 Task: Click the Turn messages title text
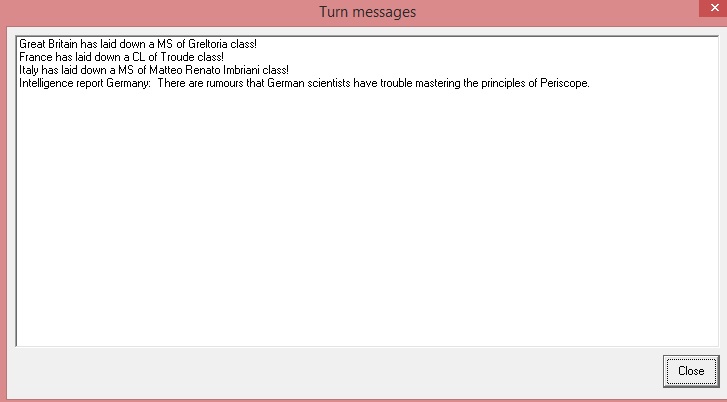click(367, 12)
